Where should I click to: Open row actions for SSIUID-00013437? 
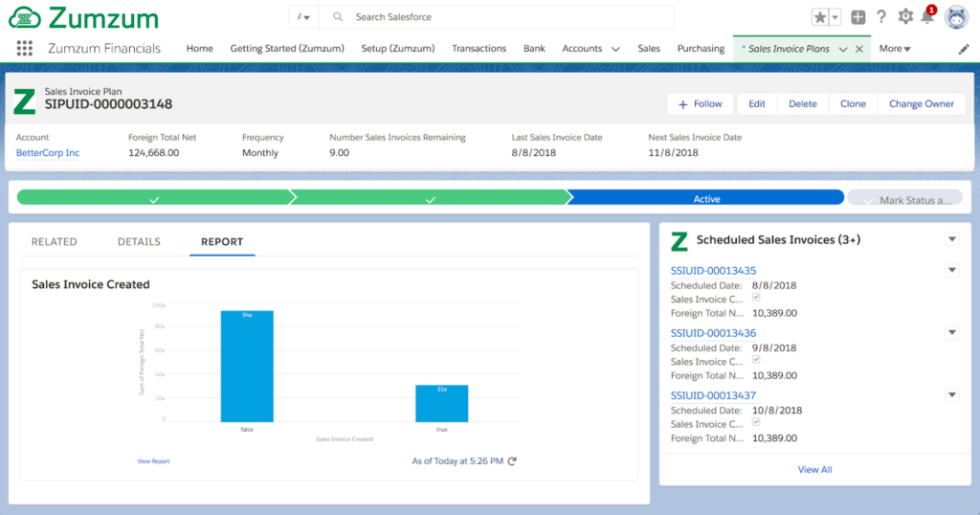952,395
